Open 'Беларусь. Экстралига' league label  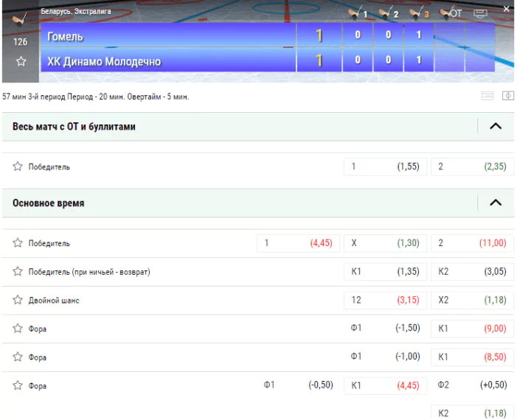pos(76,11)
